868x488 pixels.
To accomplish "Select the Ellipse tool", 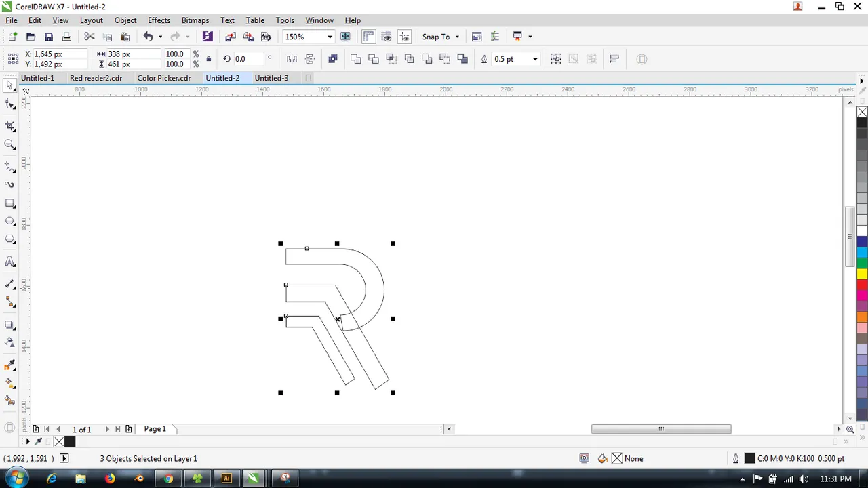I will (x=10, y=221).
